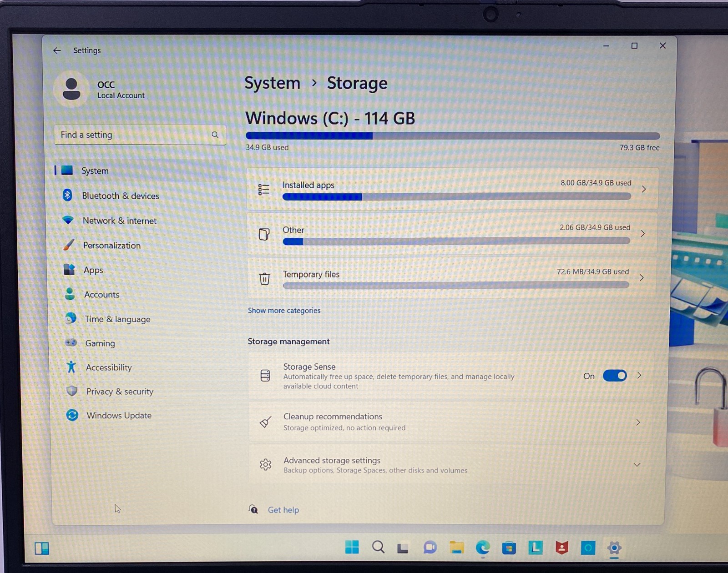Screen dimensions: 728x573
Task: Click the Bluetooth icon in sidebar
Action: pos(67,195)
